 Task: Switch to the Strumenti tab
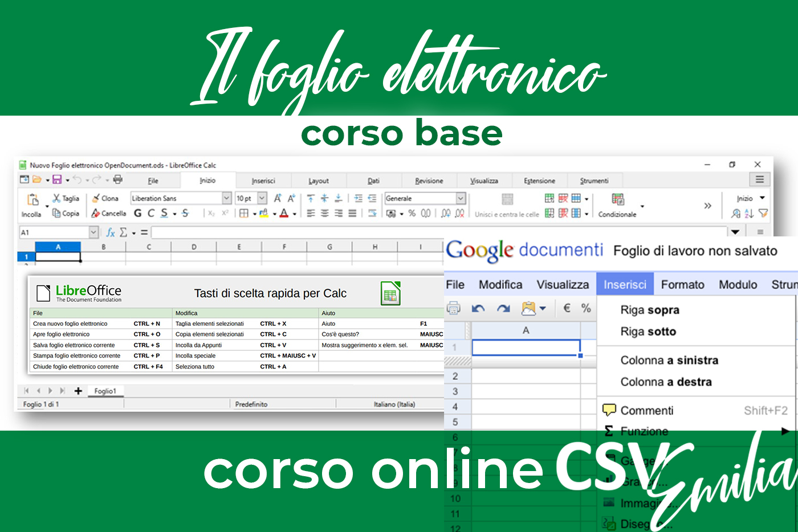point(594,181)
